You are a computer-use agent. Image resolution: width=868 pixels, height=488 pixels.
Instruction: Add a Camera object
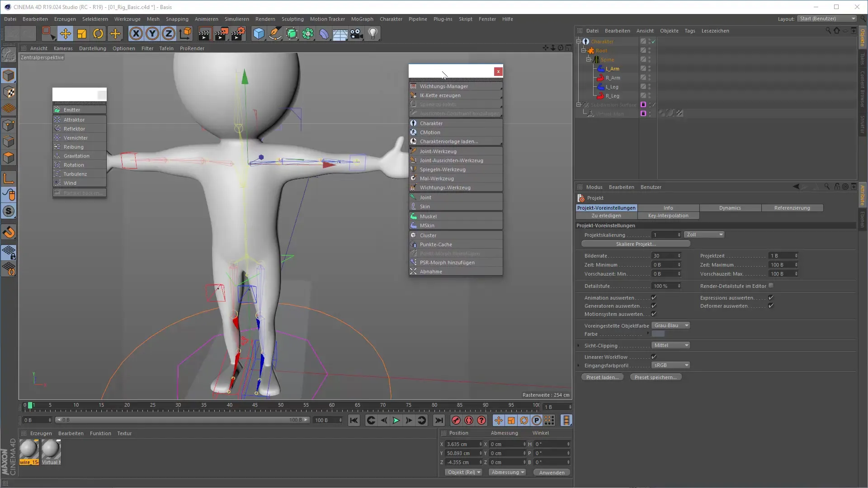pos(357,33)
